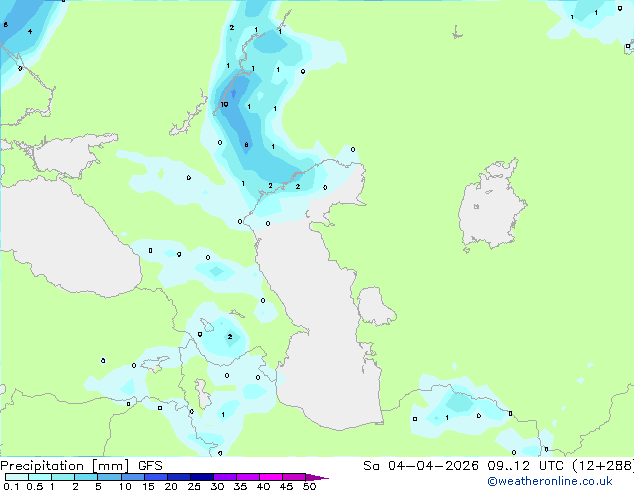This screenshot has height=490, width=634.
Task: Click the 1–2 mm legend color swatch
Action: click(63, 477)
